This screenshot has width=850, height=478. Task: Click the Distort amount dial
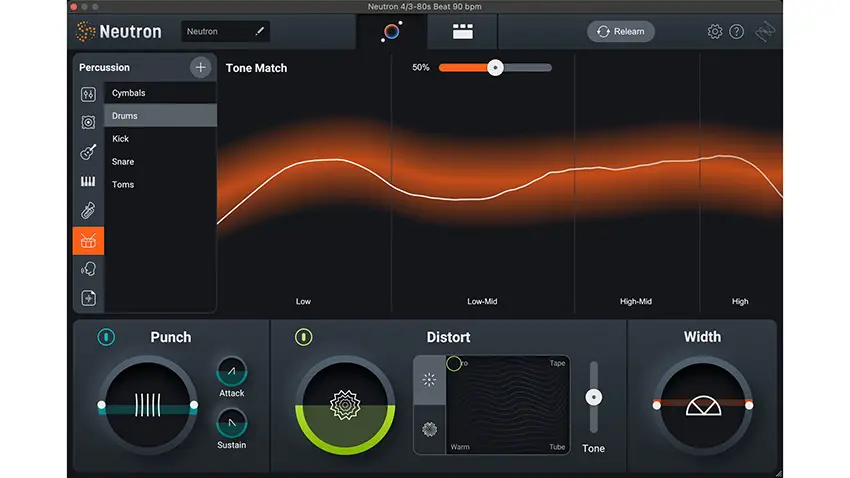[x=345, y=405]
